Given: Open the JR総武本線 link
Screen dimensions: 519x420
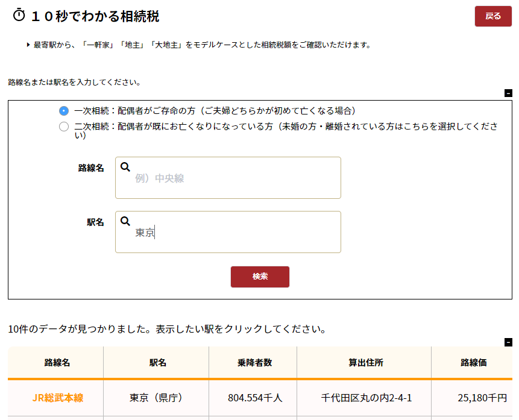Looking at the screenshot, I should pyautogui.click(x=57, y=398).
